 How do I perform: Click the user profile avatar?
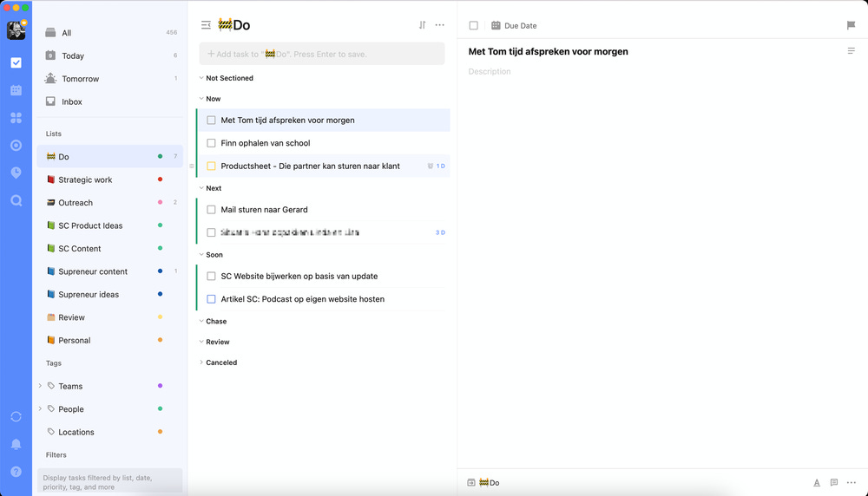(16, 29)
